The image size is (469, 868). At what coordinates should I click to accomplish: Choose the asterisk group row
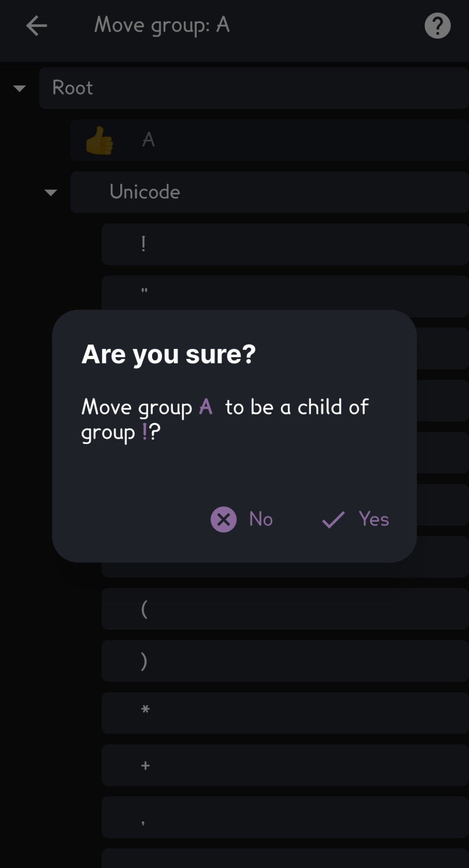285,713
